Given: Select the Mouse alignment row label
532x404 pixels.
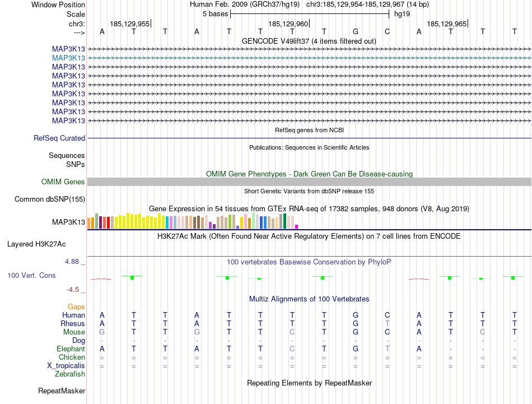Looking at the screenshot, I should (x=74, y=332).
